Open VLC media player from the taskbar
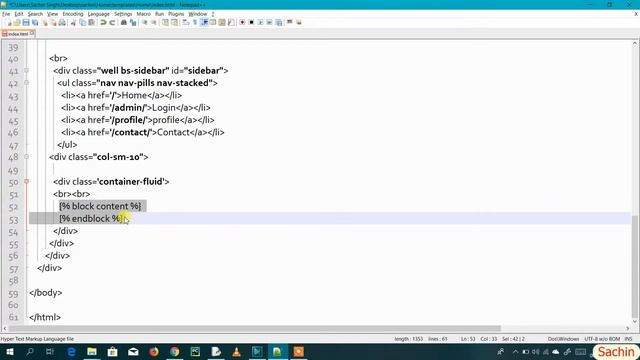The height and width of the screenshot is (360, 640). click(x=236, y=352)
